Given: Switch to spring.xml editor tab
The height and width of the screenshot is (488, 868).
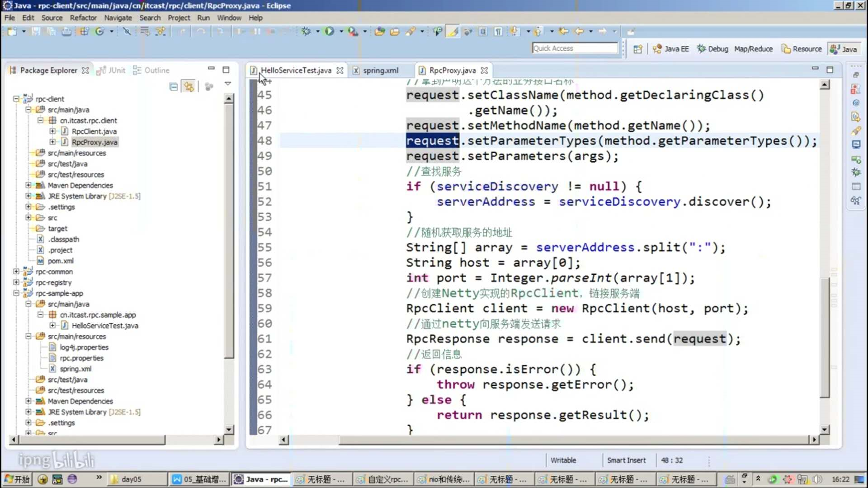Looking at the screenshot, I should coord(380,70).
